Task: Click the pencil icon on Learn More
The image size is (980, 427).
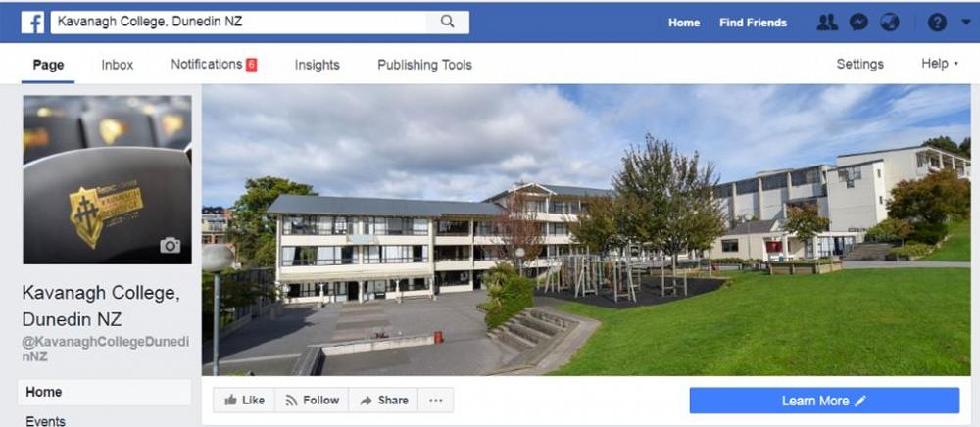Action: [x=860, y=401]
